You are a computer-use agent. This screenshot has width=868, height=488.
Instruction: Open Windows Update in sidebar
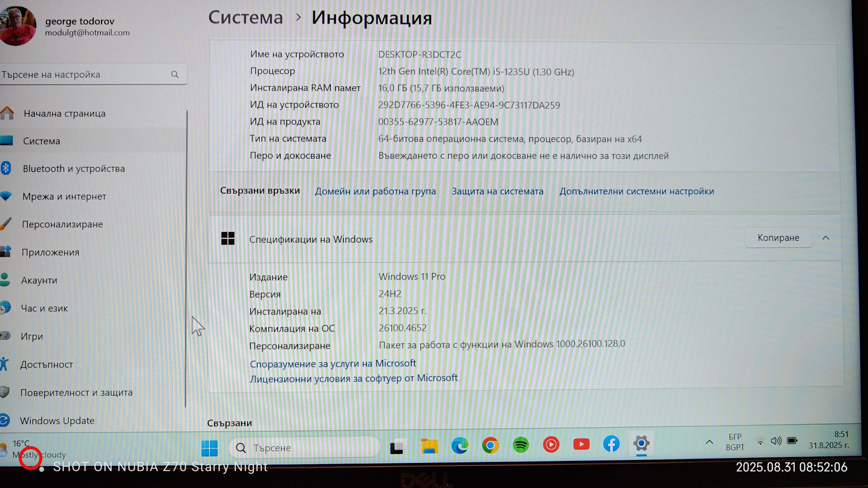pyautogui.click(x=57, y=421)
